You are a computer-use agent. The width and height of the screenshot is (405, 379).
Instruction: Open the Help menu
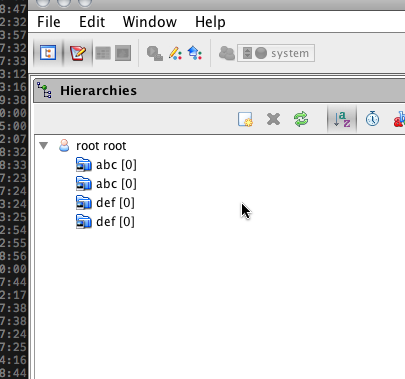(x=210, y=22)
